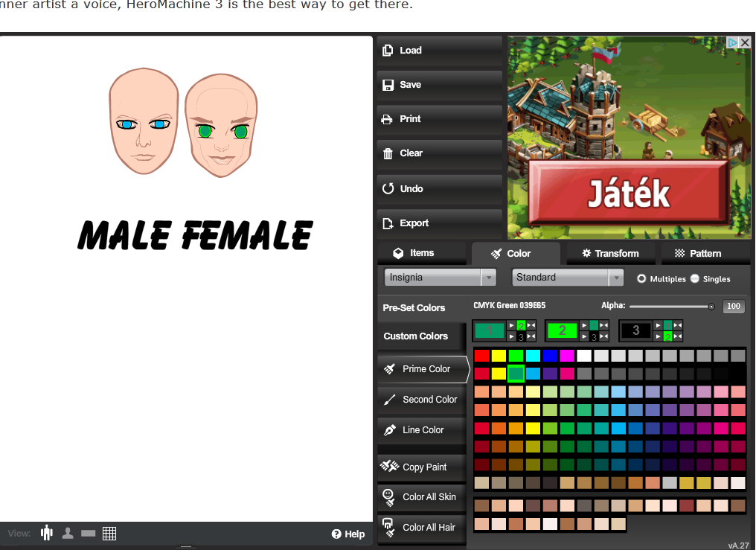Open the Help link
Viewport: 756px width, 550px height.
pyautogui.click(x=348, y=534)
